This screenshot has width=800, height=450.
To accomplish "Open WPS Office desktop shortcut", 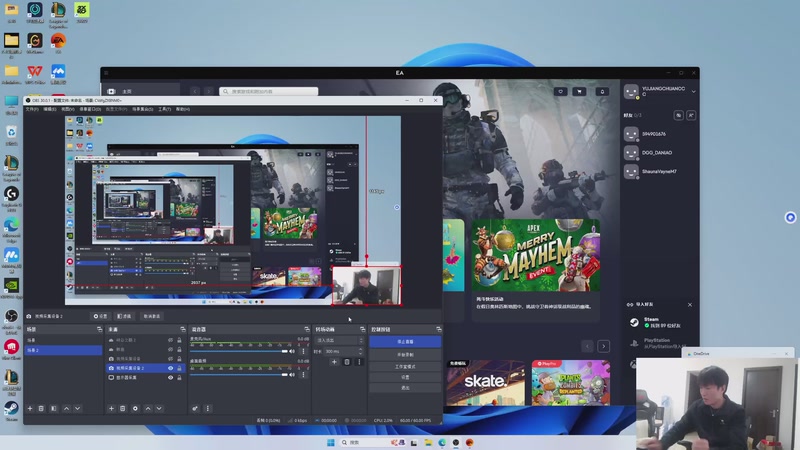I will (35, 74).
